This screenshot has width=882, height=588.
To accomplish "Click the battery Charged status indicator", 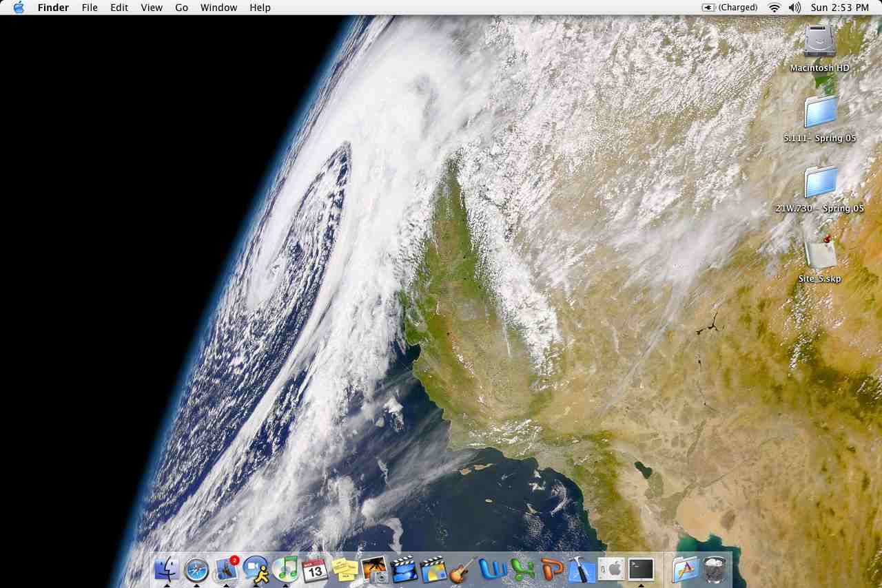I will click(730, 8).
